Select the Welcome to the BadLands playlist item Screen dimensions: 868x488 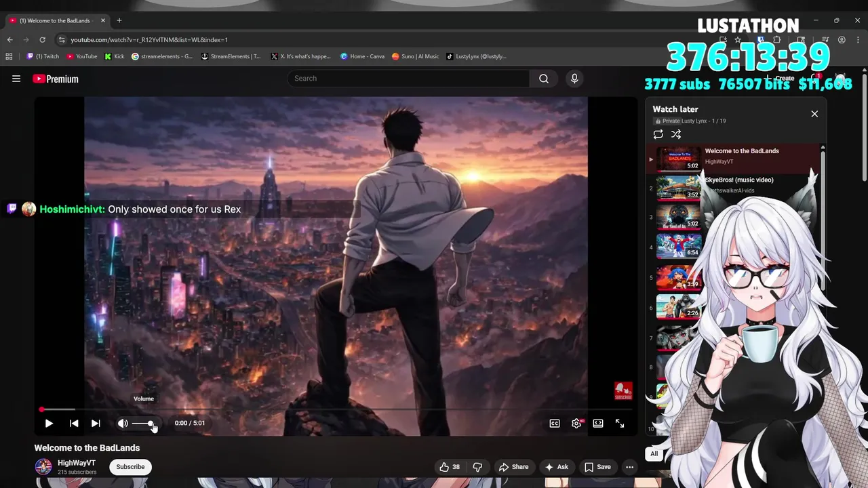[733, 159]
